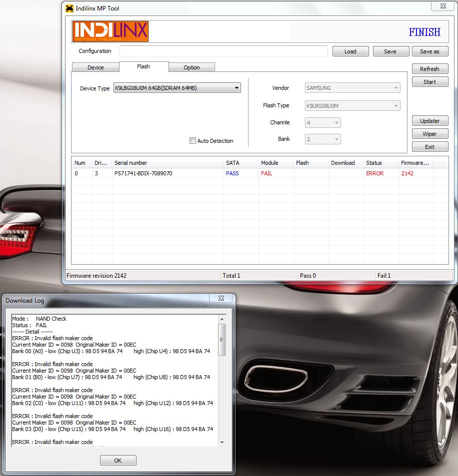Click the Exit button

pos(429,147)
